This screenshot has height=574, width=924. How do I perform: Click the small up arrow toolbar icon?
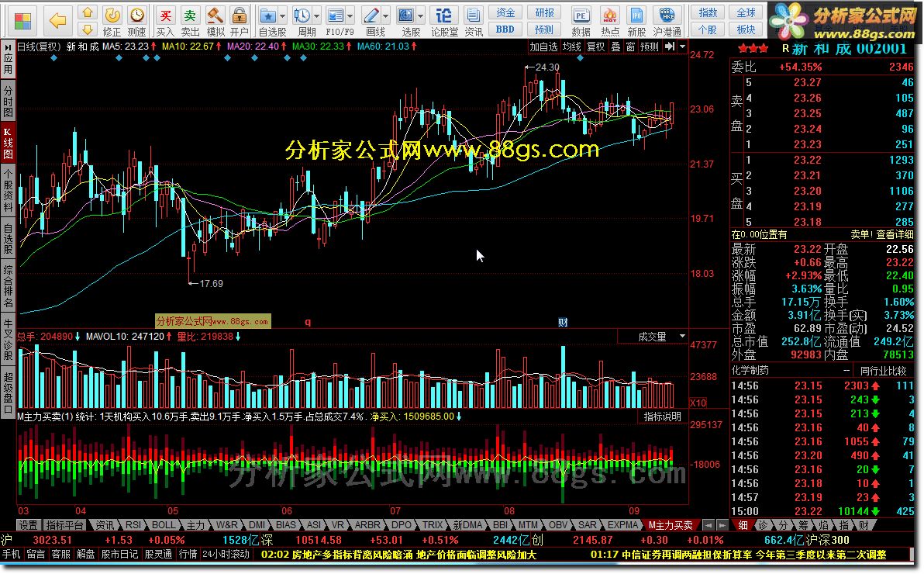88,12
